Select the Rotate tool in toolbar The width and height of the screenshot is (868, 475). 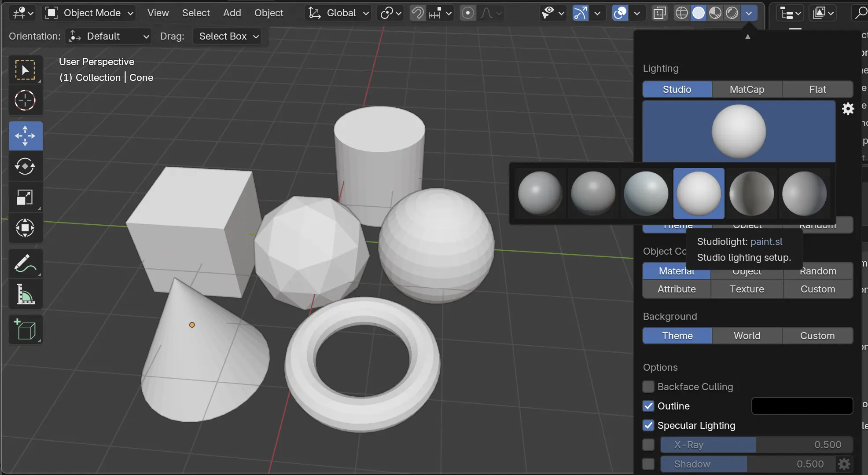click(25, 167)
